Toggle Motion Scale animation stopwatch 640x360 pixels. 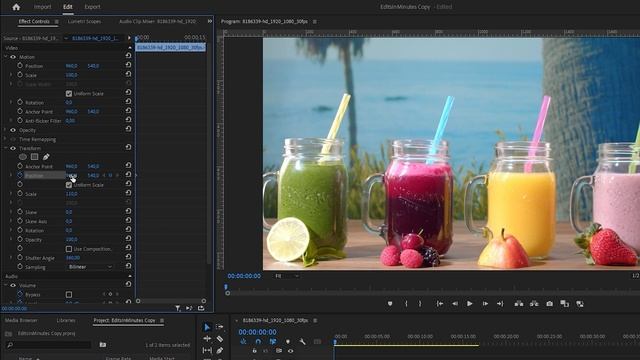[20, 75]
